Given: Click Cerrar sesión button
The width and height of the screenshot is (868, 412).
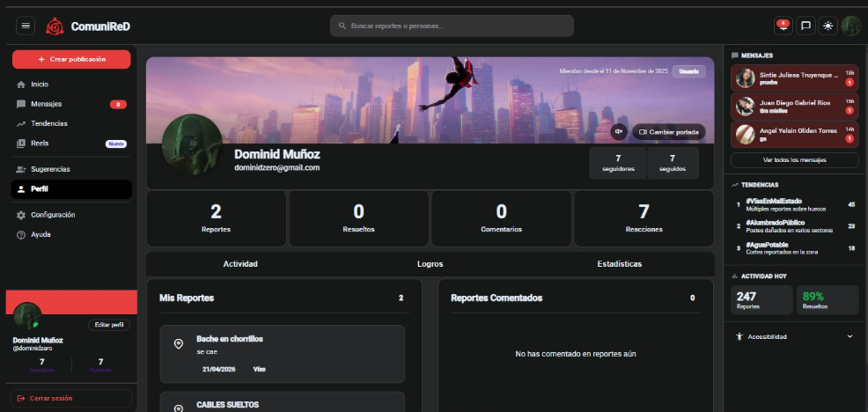Looking at the screenshot, I should pyautogui.click(x=71, y=398).
